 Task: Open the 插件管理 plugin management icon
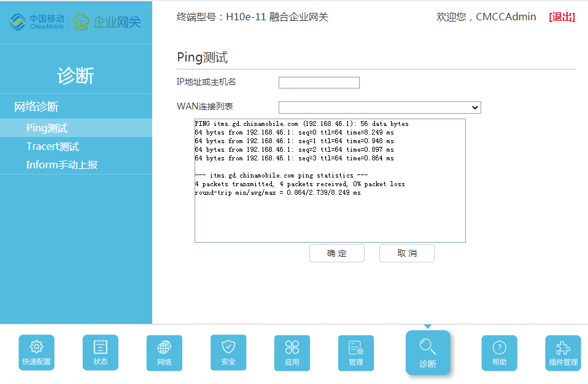point(563,352)
